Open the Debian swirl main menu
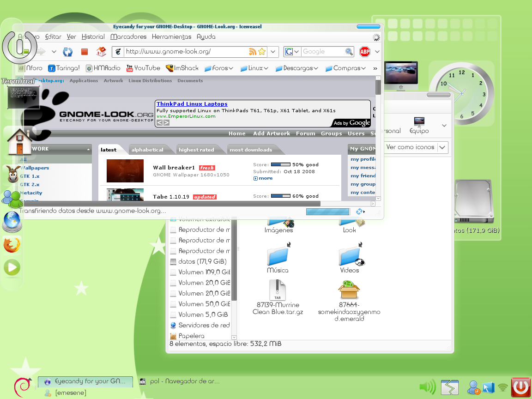This screenshot has height=399, width=532. coord(22,387)
